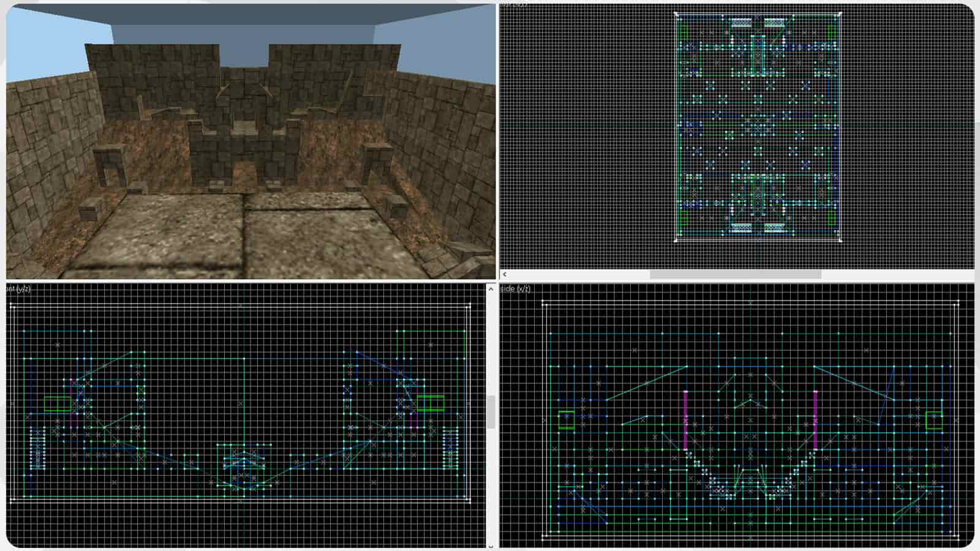Select the left green entity box in the front view
This screenshot has height=551, width=980.
[x=58, y=404]
